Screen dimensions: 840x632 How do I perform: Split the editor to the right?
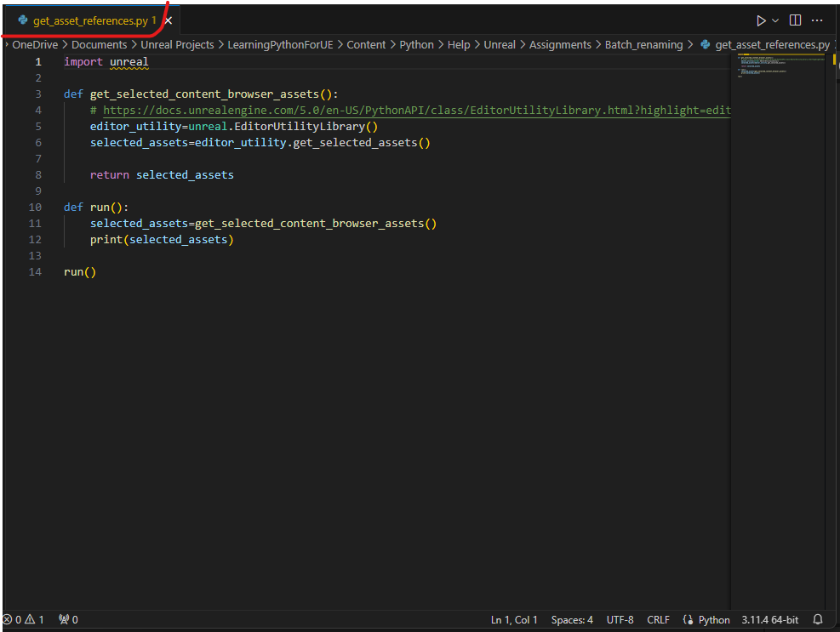pos(796,20)
